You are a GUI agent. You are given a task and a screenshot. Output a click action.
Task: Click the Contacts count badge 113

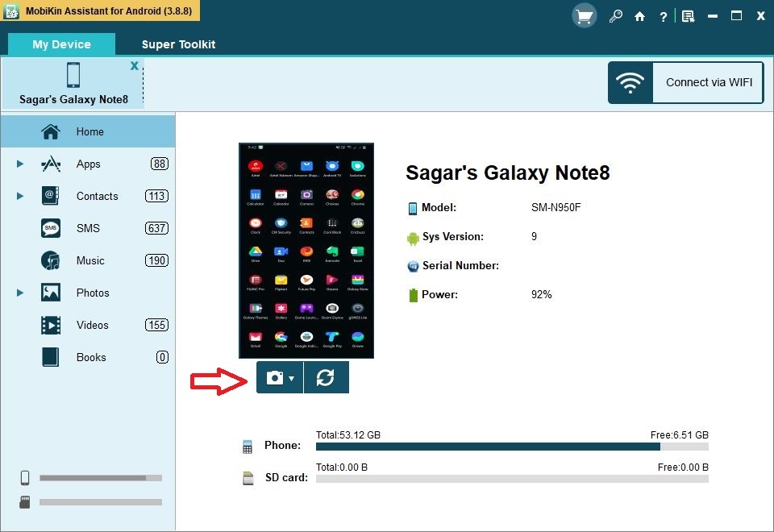(156, 196)
